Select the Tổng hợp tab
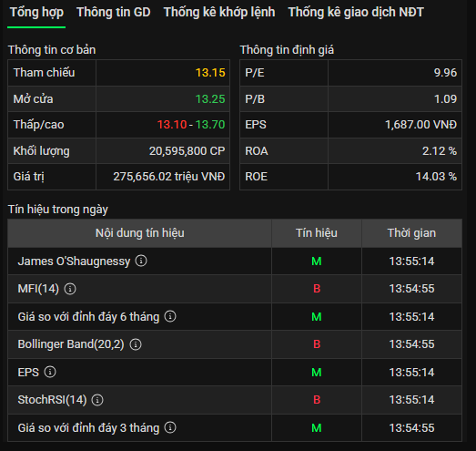 [x=36, y=12]
